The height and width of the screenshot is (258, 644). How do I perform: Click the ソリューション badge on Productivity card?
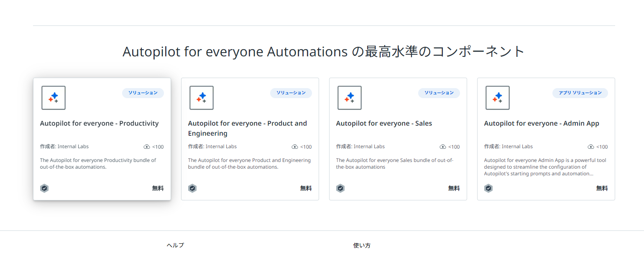[143, 93]
